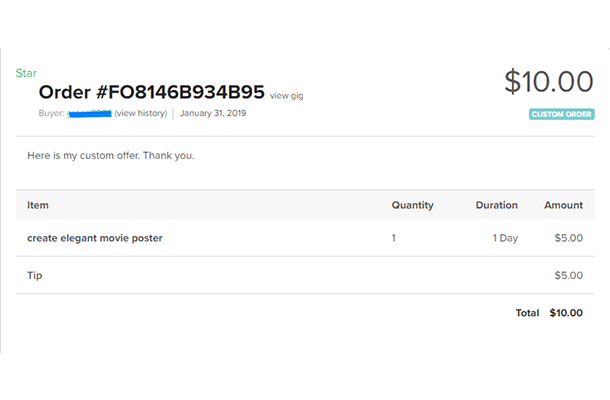Click the CUSTOM ORDER badge
The height and width of the screenshot is (400, 610).
[561, 114]
